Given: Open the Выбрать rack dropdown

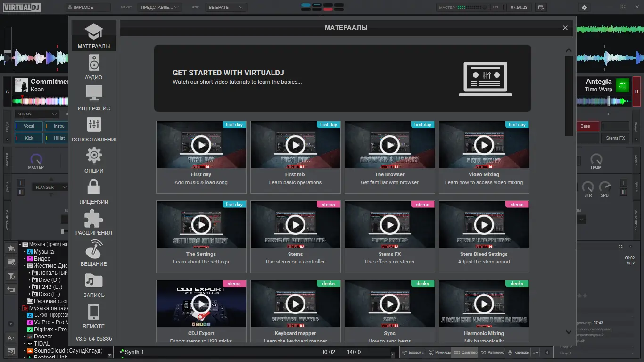Looking at the screenshot, I should [225, 8].
